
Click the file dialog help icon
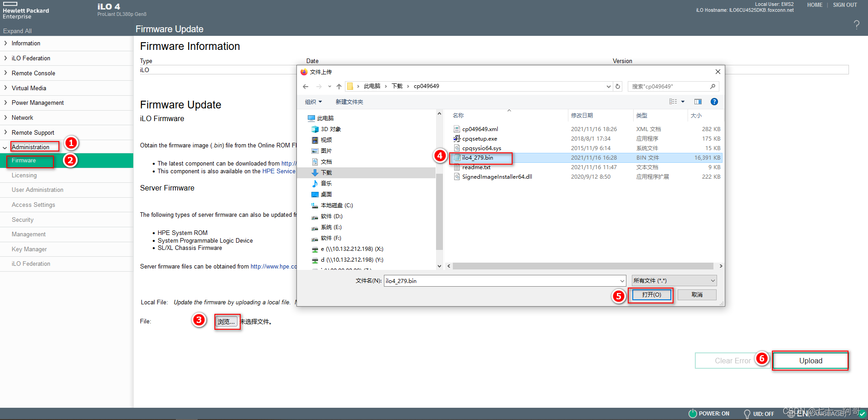click(714, 102)
